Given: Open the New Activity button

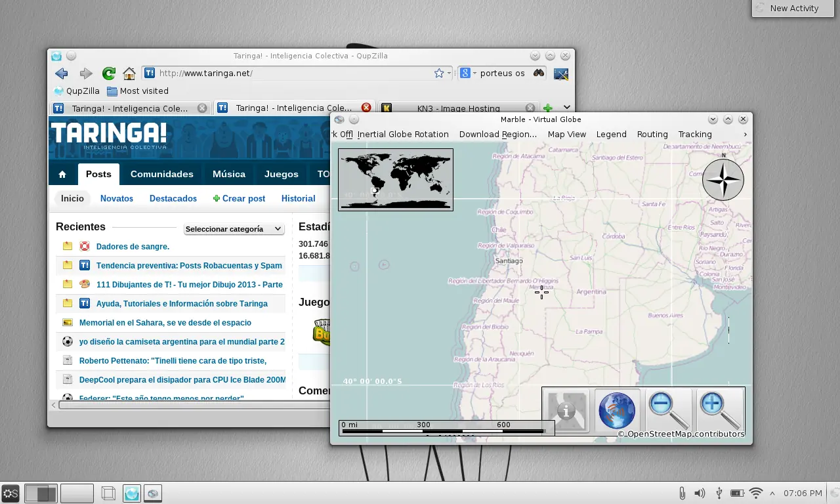Looking at the screenshot, I should (x=793, y=9).
